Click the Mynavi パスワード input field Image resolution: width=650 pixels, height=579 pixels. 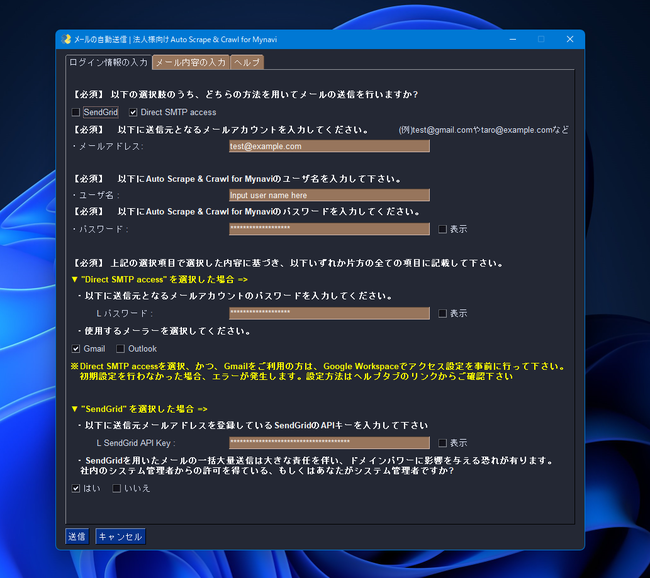coord(328,229)
